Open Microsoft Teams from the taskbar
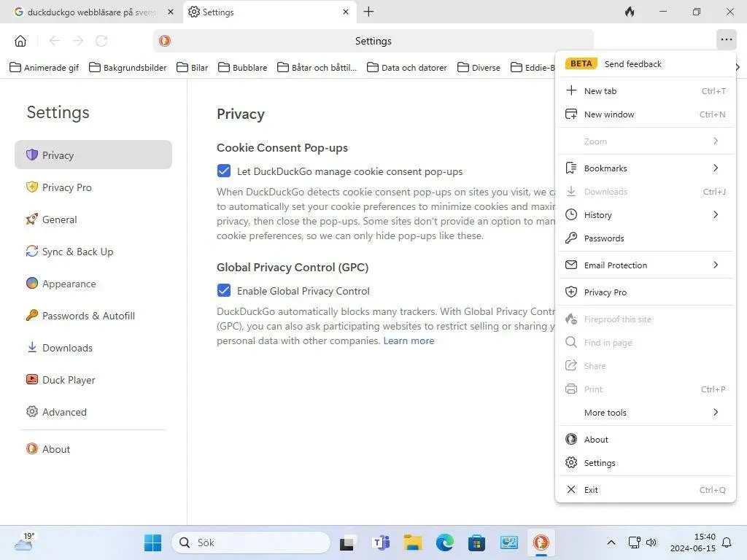Image resolution: width=747 pixels, height=560 pixels. click(x=381, y=542)
